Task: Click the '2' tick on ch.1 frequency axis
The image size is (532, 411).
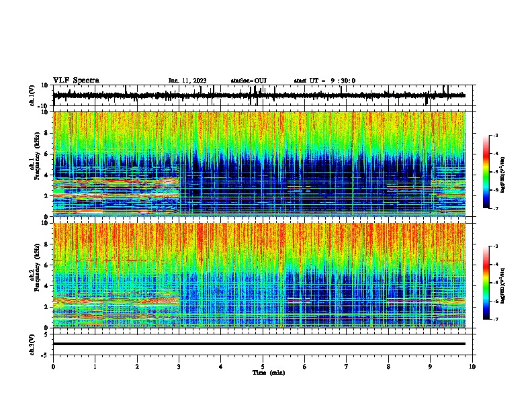Action: (47, 195)
